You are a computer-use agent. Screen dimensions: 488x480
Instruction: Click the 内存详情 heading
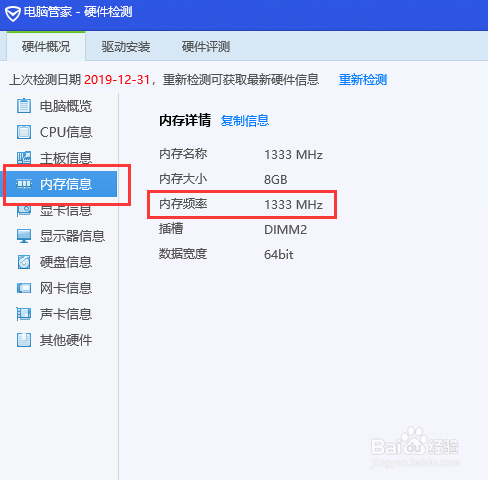[185, 120]
